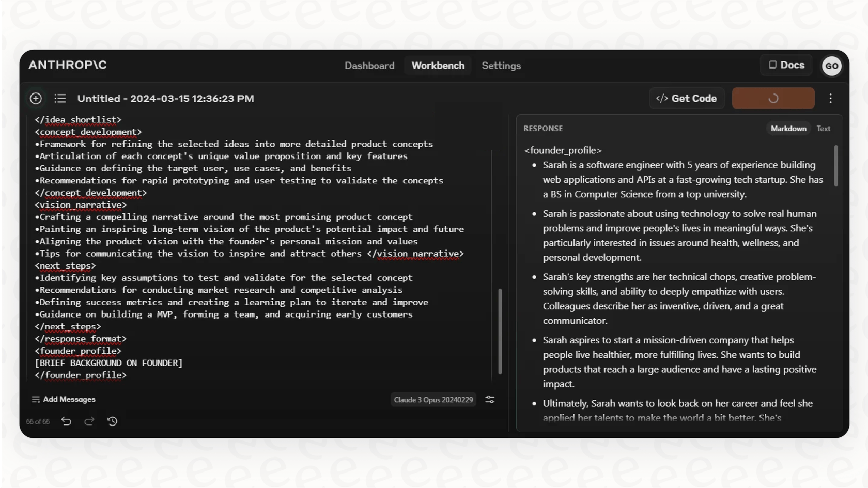Open Add Messages options
The width and height of the screenshot is (868, 488).
click(x=64, y=399)
